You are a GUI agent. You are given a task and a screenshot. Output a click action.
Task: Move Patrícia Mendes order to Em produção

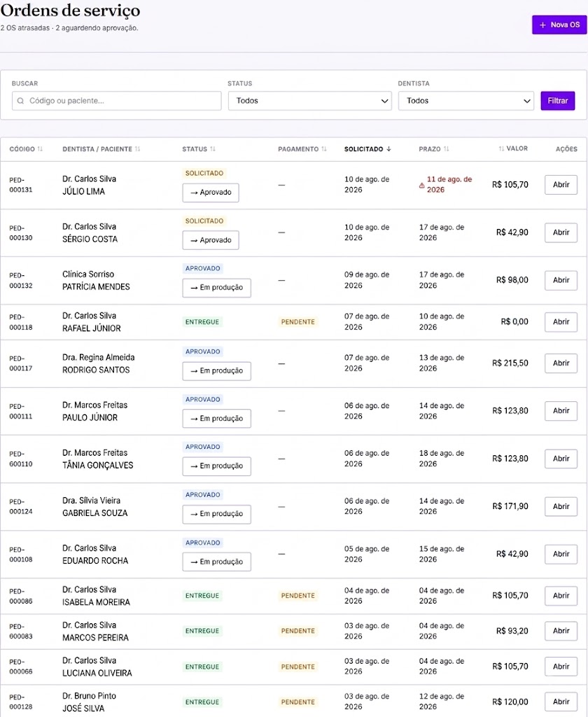(x=217, y=288)
